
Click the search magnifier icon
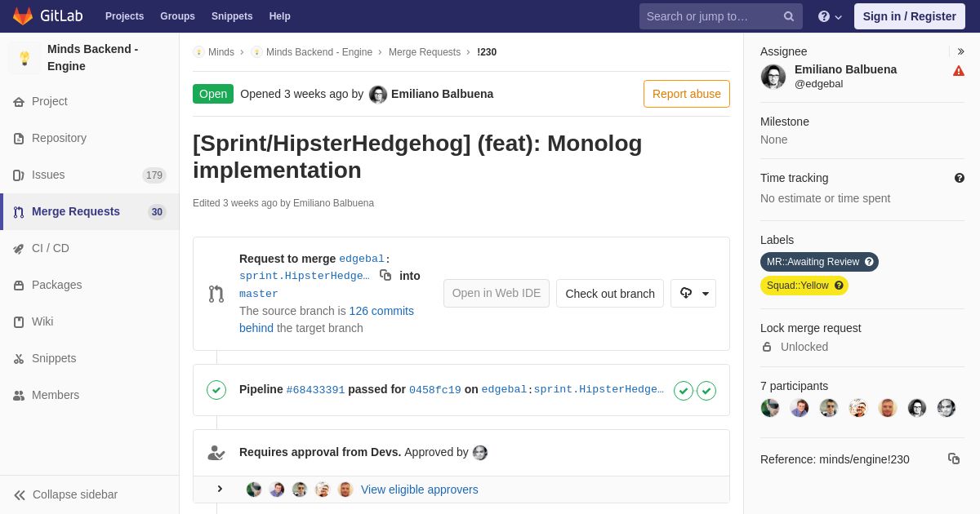(x=789, y=16)
